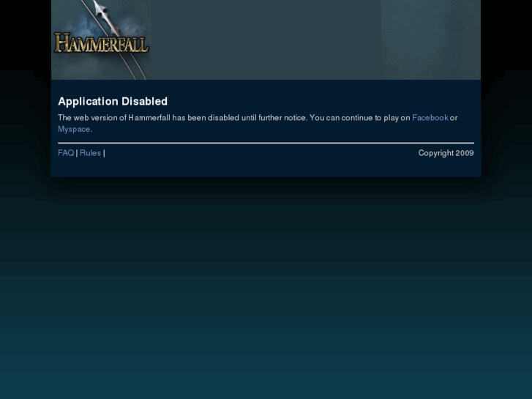Open the Facebook link
The height and width of the screenshot is (399, 532).
pyautogui.click(x=430, y=118)
